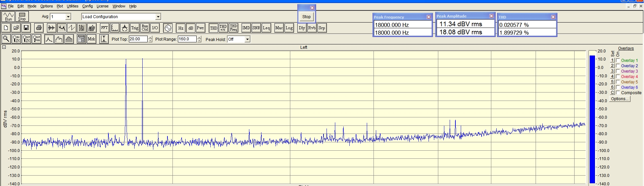Image resolution: width=644 pixels, height=186 pixels.
Task: Click the signal generator sine circle icon
Action: [x=168, y=28]
